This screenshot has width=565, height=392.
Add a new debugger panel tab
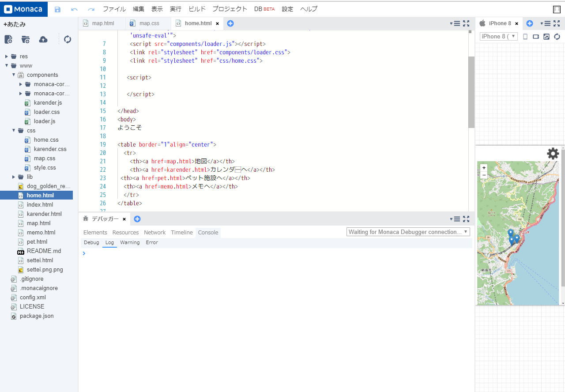[137, 219]
